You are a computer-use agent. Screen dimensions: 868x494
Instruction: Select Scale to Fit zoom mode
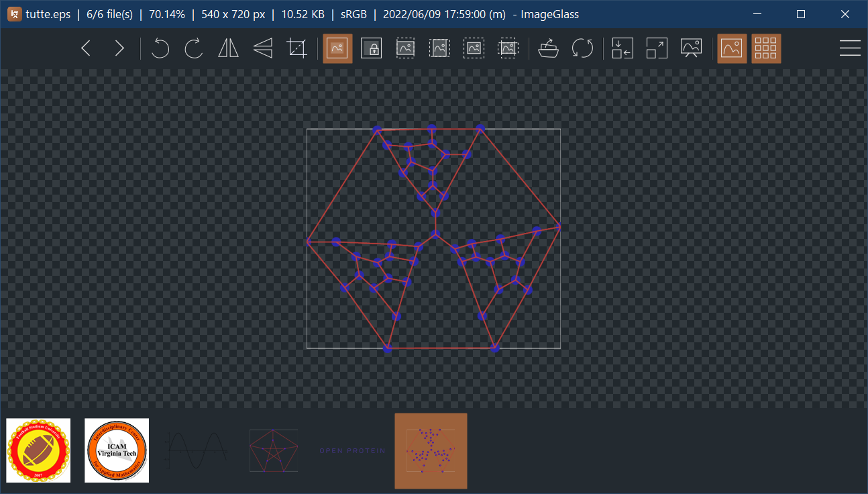[474, 48]
